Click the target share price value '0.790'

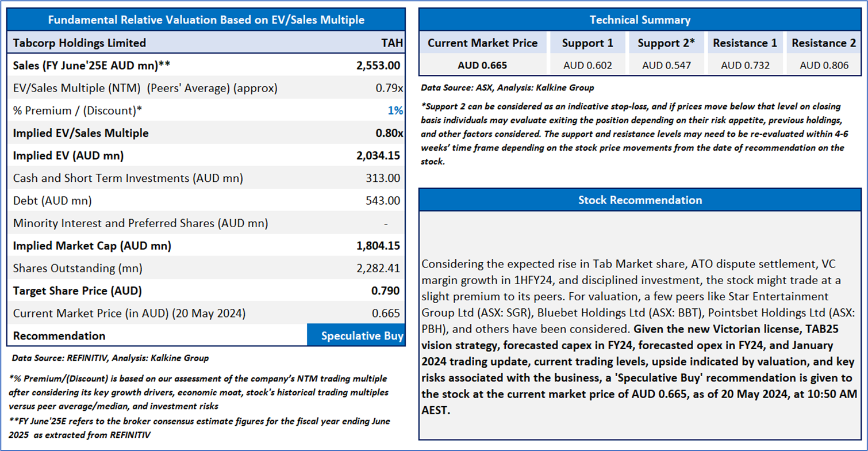pos(386,291)
